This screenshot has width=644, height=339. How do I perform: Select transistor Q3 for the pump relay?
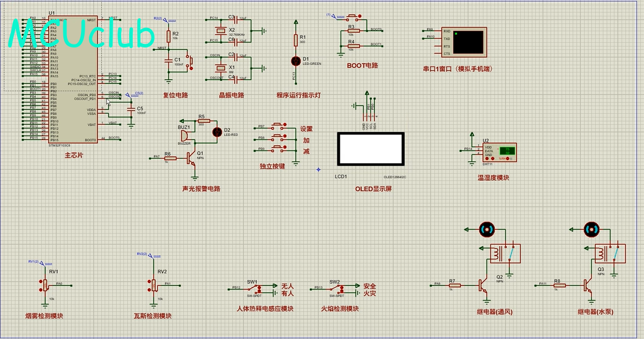(x=588, y=286)
